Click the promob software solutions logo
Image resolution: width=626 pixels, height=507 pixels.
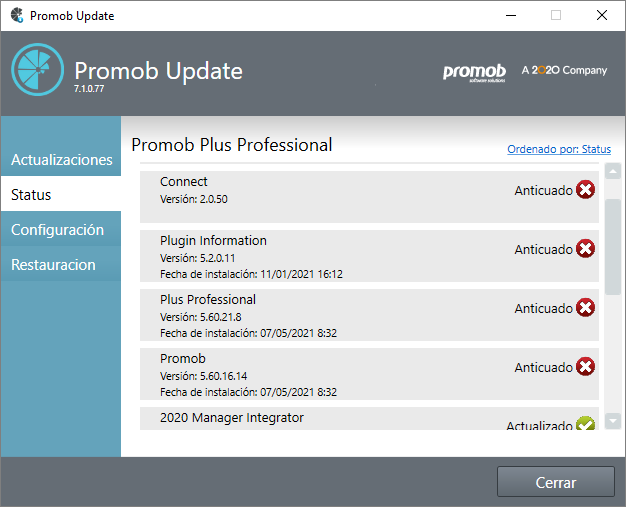474,73
